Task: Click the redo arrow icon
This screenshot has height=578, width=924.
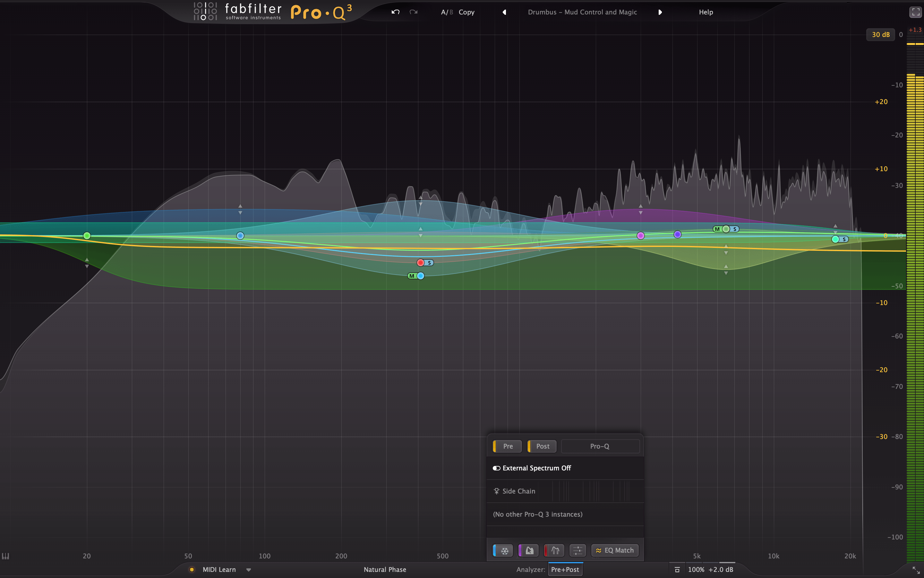Action: (x=414, y=12)
